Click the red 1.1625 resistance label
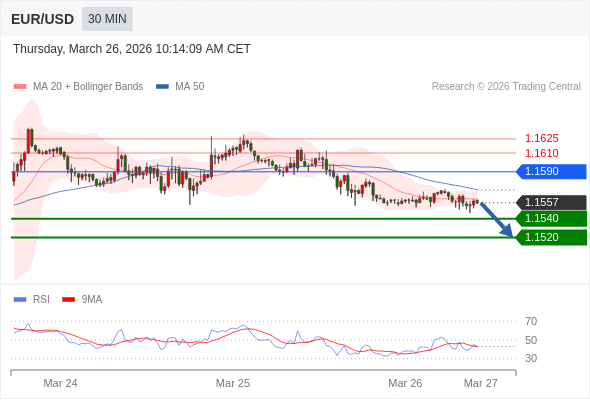 [x=541, y=138]
